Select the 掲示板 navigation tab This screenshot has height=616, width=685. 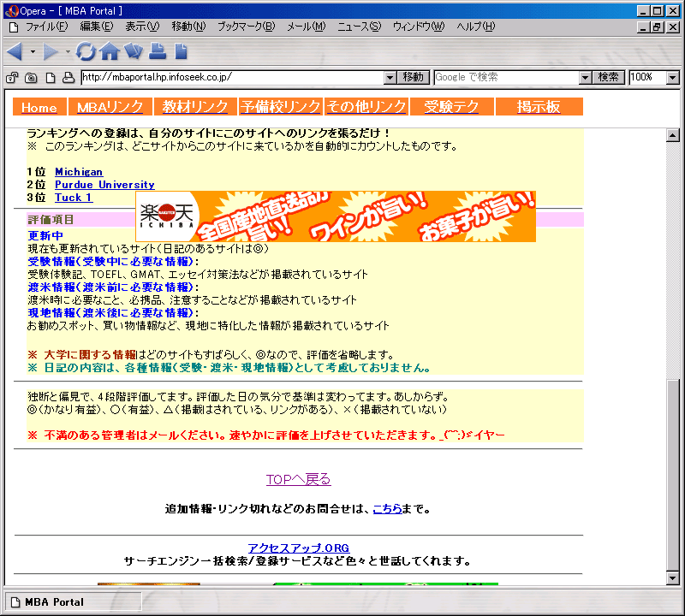coord(539,107)
